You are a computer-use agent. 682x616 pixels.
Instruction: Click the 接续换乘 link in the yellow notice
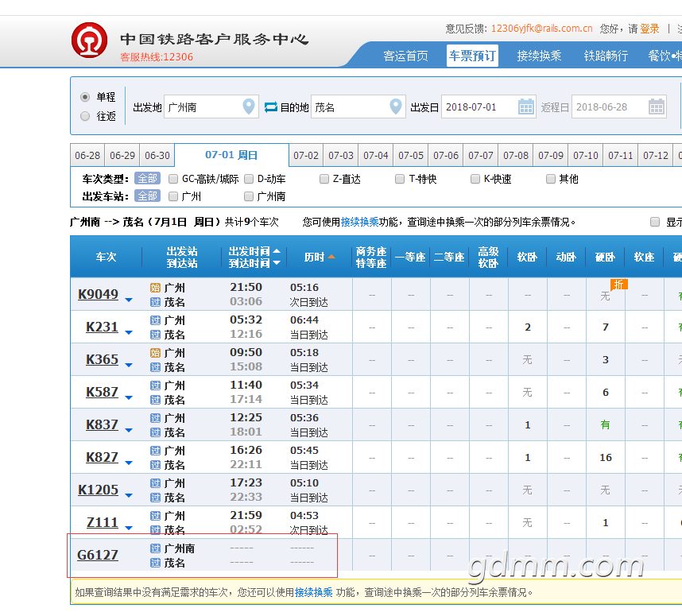(314, 592)
